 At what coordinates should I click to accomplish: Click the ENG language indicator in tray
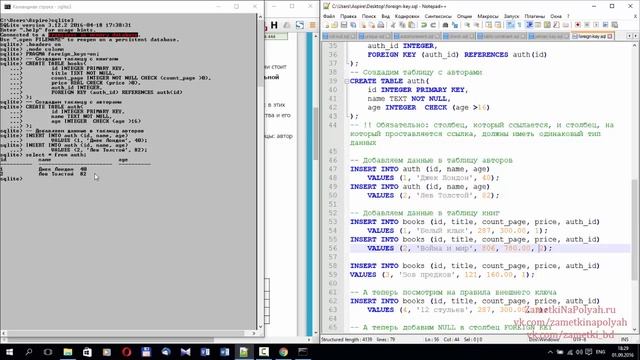[600, 352]
